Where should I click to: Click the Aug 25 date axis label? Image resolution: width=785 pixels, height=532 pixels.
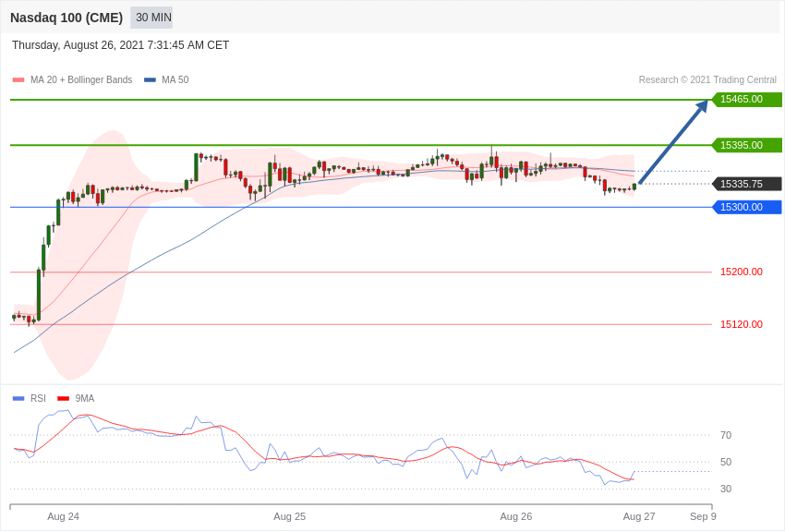click(289, 516)
